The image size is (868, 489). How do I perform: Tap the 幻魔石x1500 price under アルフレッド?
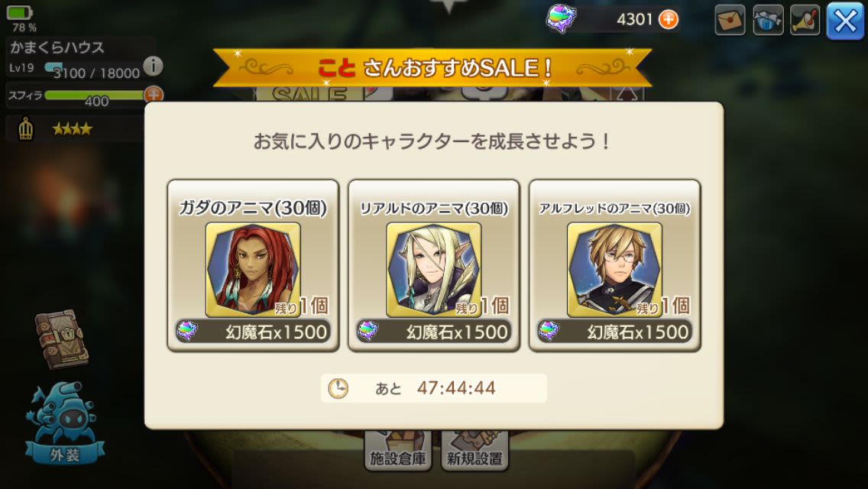[614, 332]
